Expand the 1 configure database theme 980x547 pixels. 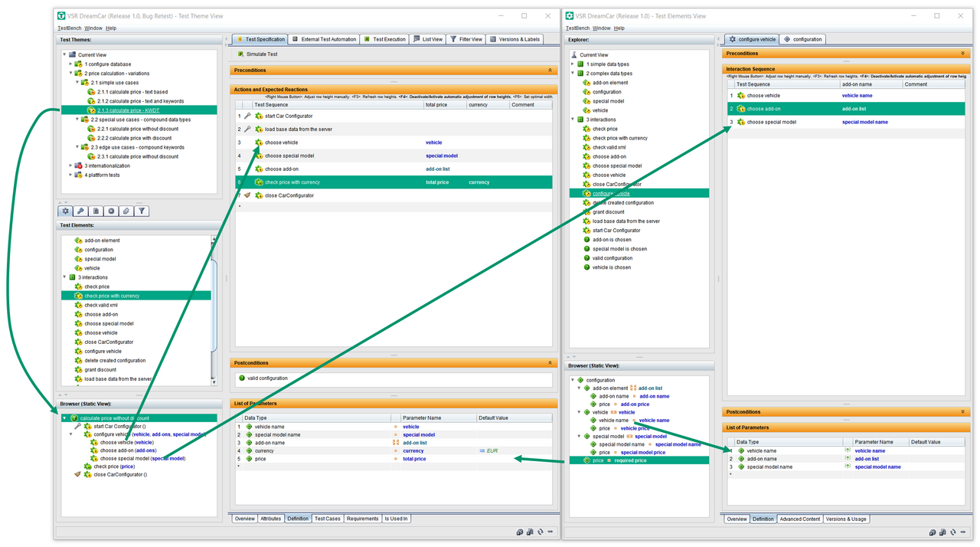click(x=71, y=64)
